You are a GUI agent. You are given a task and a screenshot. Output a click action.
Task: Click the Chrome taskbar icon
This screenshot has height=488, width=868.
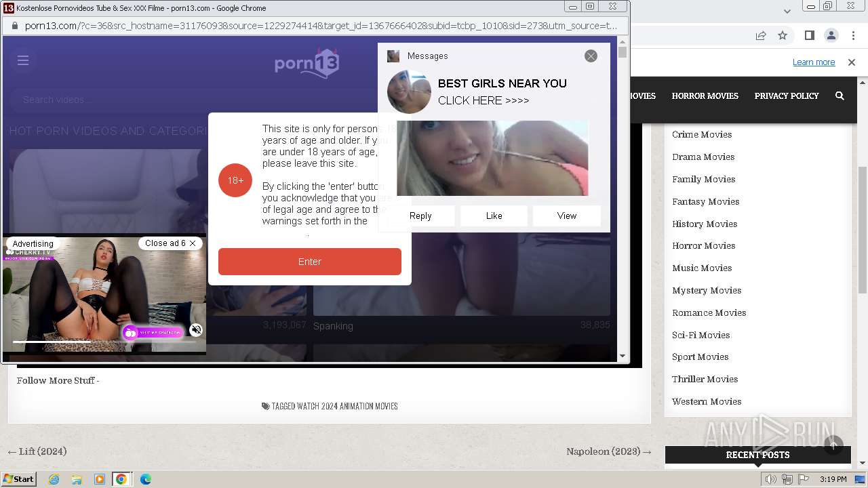click(121, 479)
